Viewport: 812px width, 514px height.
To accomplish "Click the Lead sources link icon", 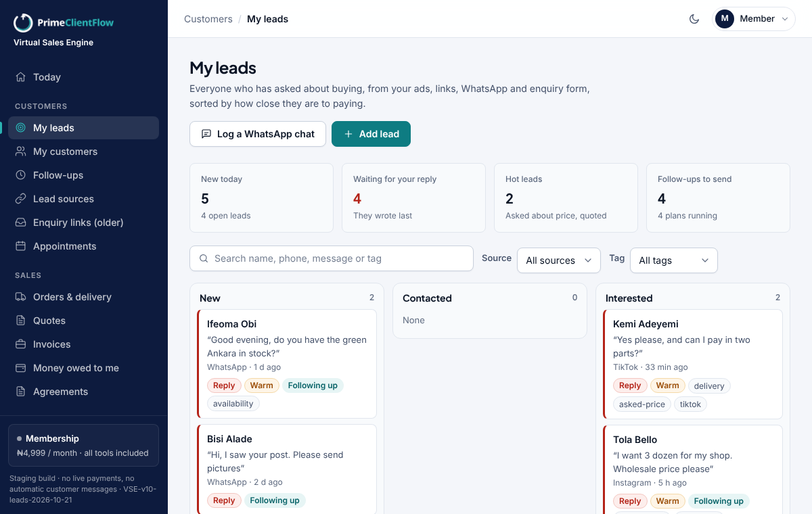I will tap(21, 199).
